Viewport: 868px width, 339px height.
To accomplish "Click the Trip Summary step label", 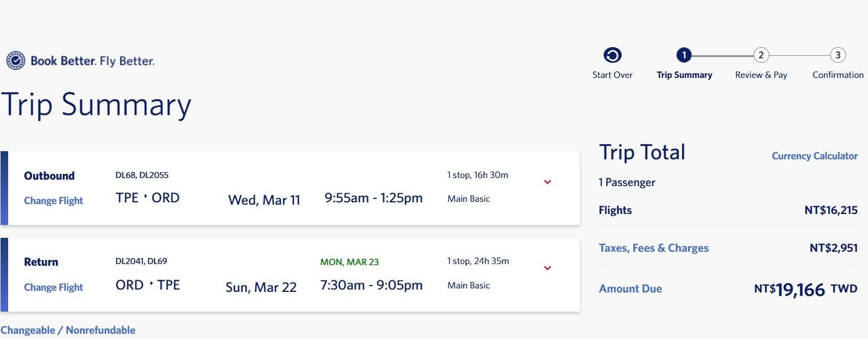I will pyautogui.click(x=684, y=75).
